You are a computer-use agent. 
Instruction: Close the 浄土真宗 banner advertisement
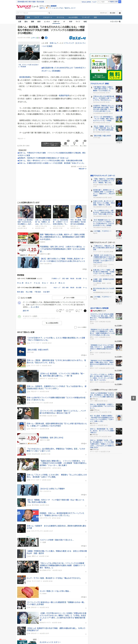tap(121, 55)
